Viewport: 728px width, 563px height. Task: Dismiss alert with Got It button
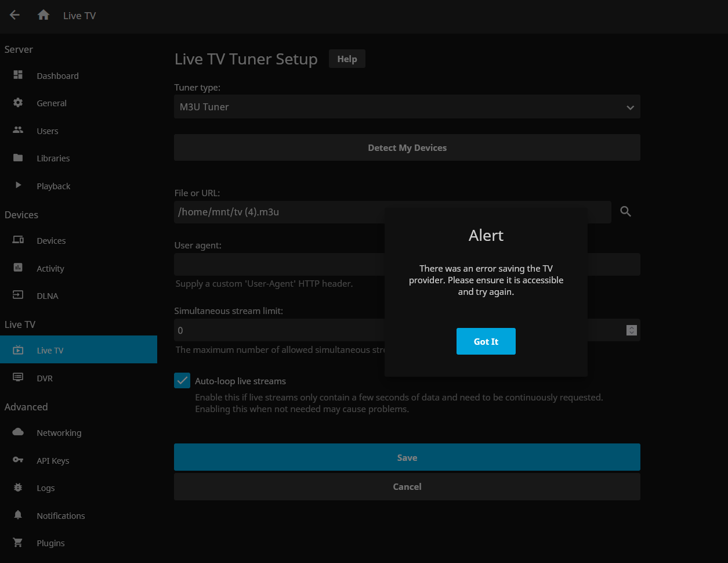(486, 341)
